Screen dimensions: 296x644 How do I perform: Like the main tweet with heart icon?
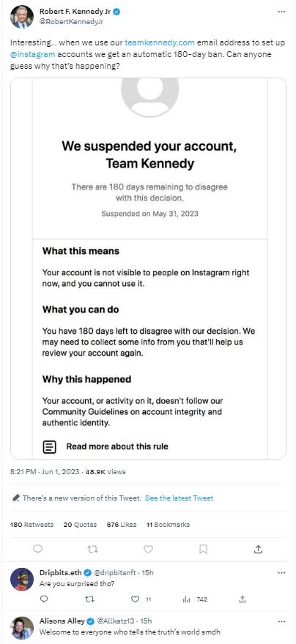[x=148, y=549]
